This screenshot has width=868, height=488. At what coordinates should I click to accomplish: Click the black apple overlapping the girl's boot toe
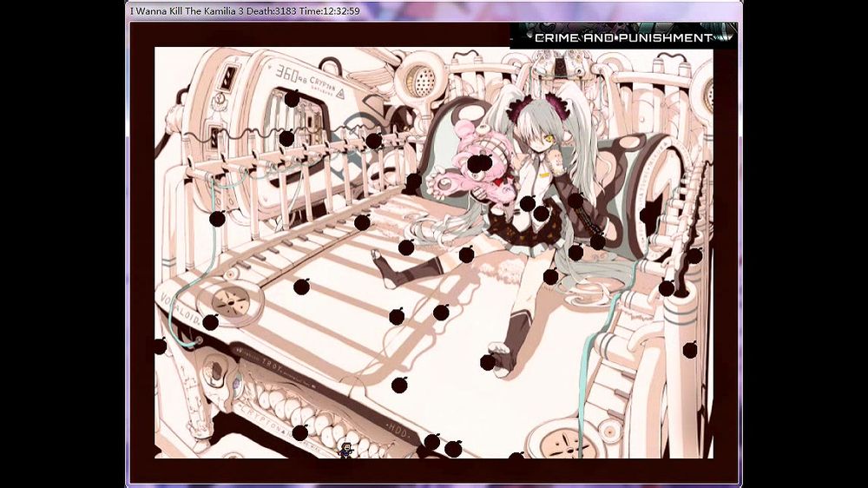point(488,362)
